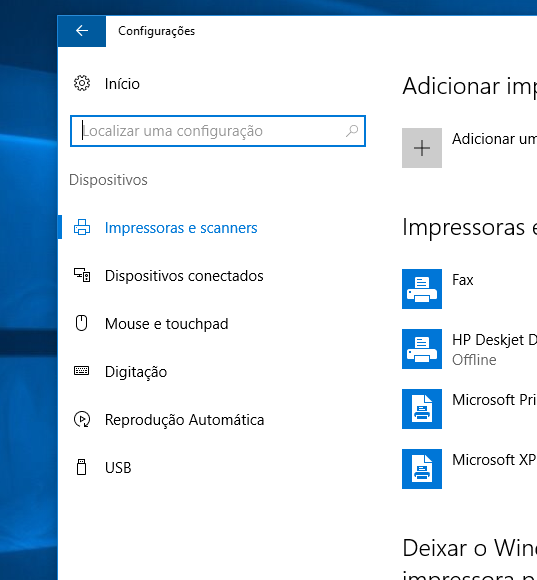Open Mouse e touchpad settings
The image size is (537, 580).
click(166, 324)
